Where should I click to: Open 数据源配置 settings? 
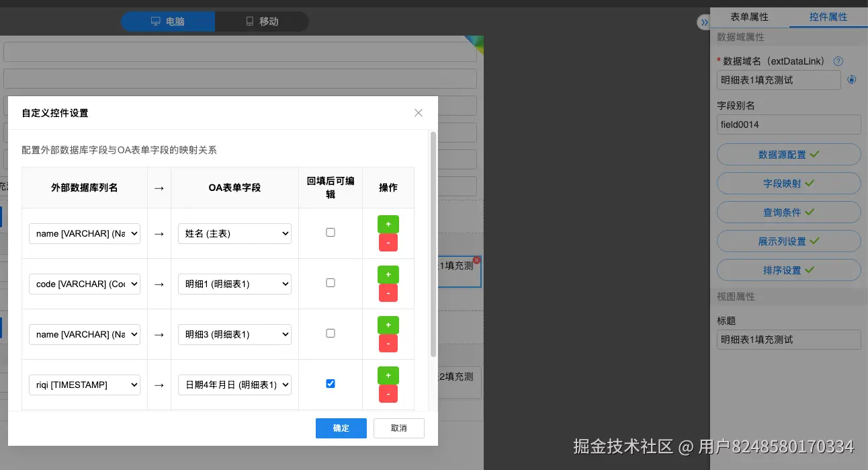[789, 155]
